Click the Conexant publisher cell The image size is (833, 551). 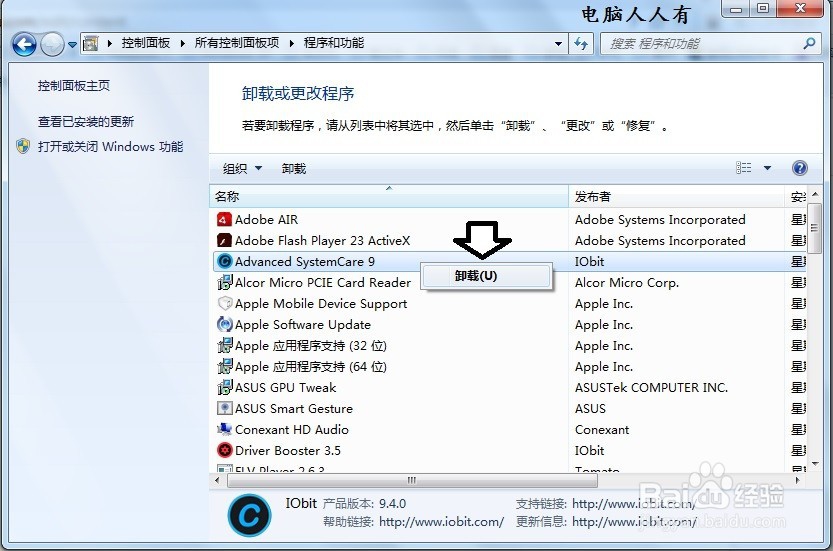pyautogui.click(x=601, y=429)
